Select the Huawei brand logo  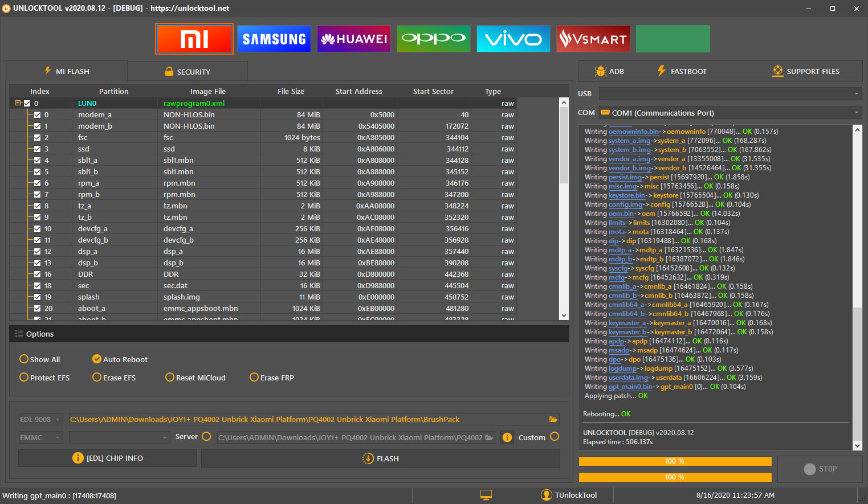(354, 39)
